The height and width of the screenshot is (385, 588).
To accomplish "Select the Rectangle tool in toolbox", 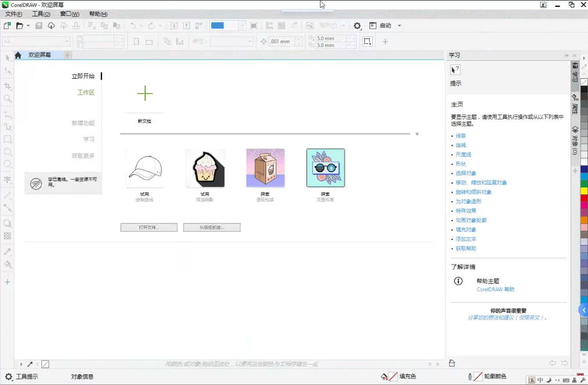I will [x=7, y=139].
